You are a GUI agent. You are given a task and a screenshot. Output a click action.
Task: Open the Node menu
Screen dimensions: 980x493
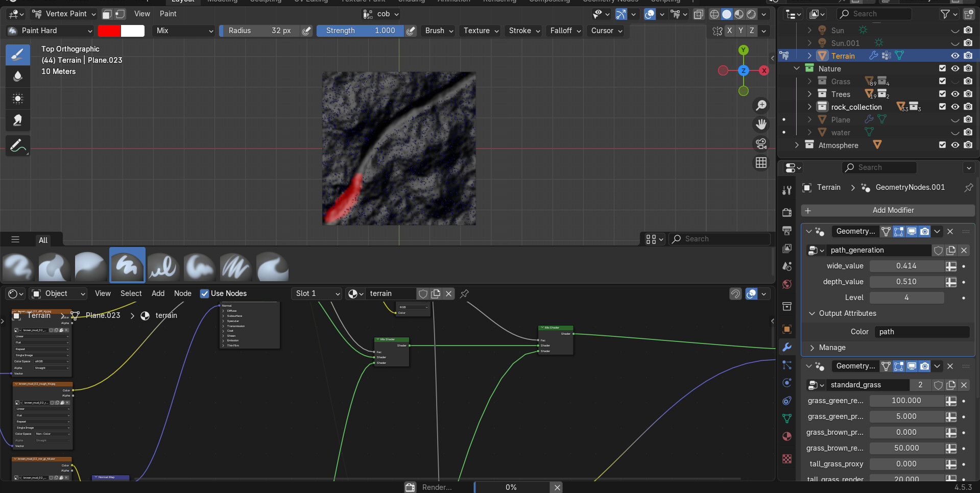tap(183, 293)
